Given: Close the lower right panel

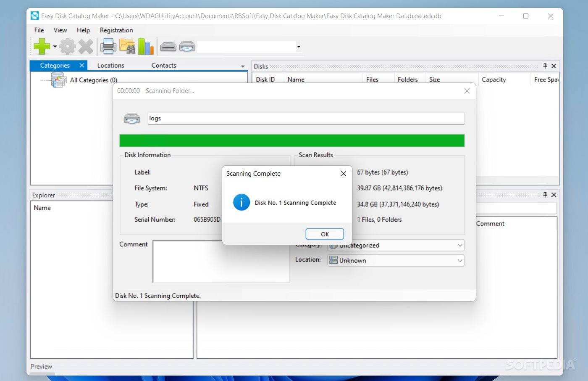Looking at the screenshot, I should point(554,195).
